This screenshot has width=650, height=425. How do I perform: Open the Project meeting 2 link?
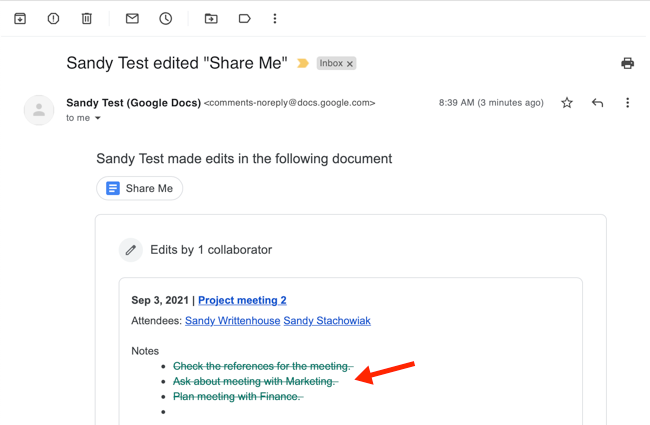(242, 300)
